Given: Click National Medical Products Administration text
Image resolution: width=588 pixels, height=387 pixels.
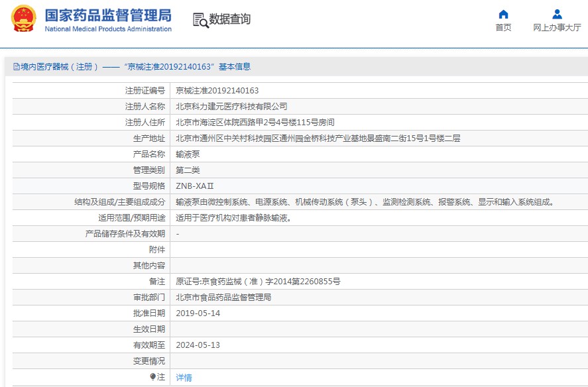Looking at the screenshot, I should (108, 29).
